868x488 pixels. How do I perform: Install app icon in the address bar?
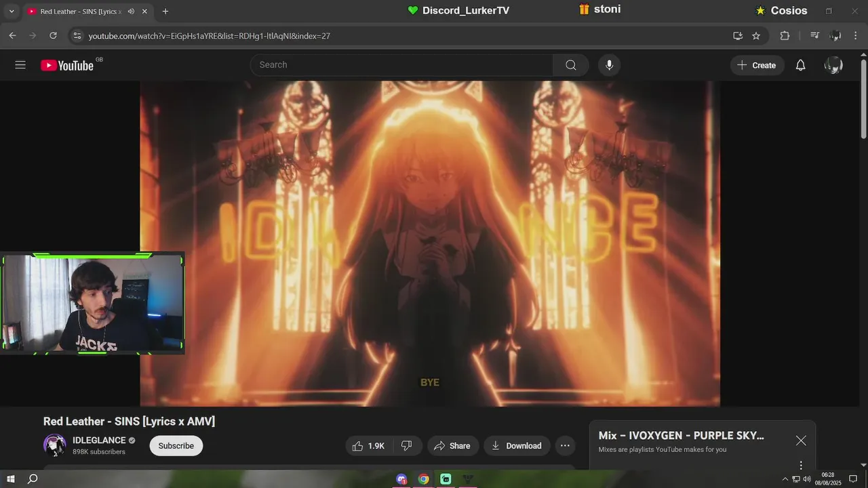[738, 35]
